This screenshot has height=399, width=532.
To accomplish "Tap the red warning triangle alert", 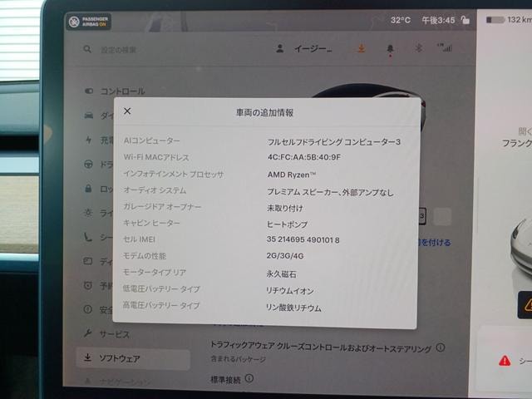I will point(505,361).
